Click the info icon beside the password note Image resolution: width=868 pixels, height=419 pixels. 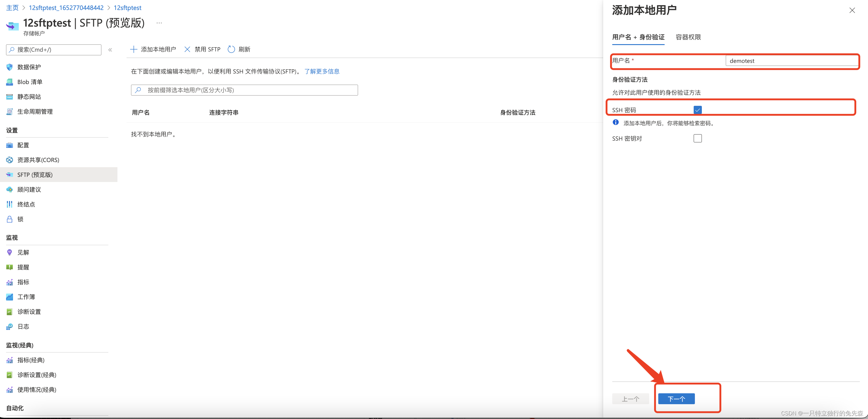pyautogui.click(x=616, y=122)
